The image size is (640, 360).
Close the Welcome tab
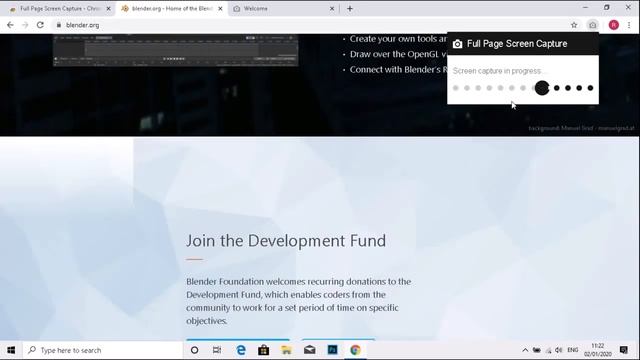(332, 9)
